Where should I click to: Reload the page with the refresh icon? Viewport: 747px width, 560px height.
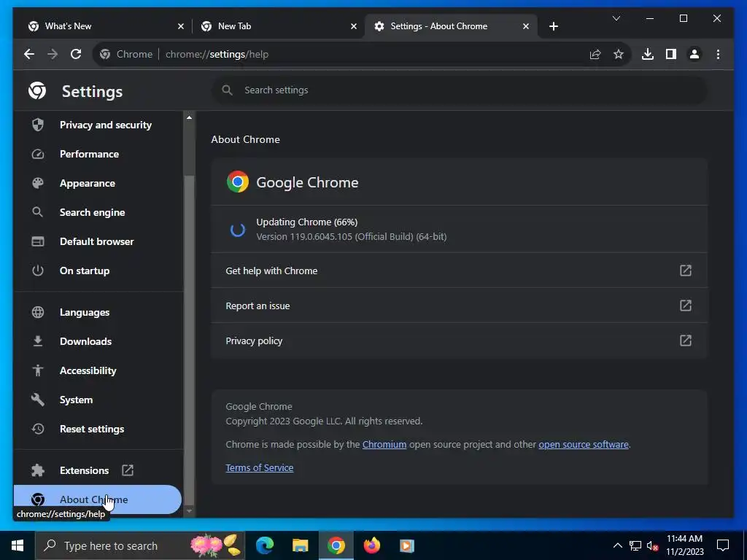76,54
